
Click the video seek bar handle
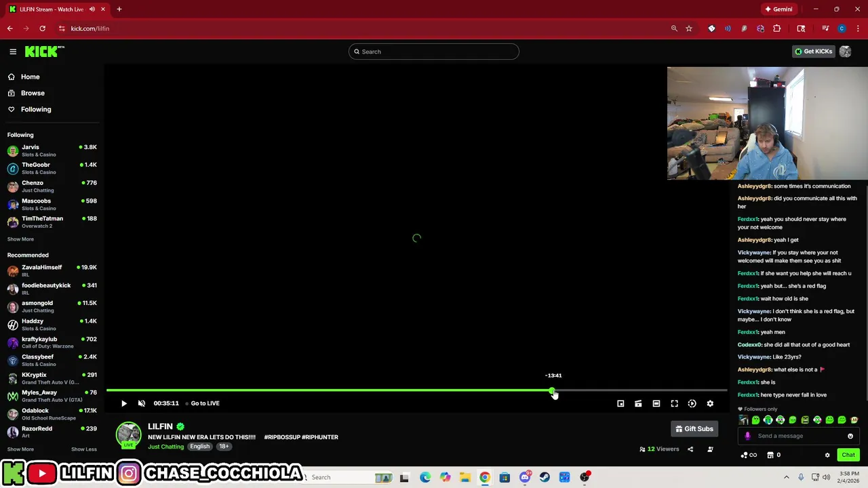(x=552, y=390)
